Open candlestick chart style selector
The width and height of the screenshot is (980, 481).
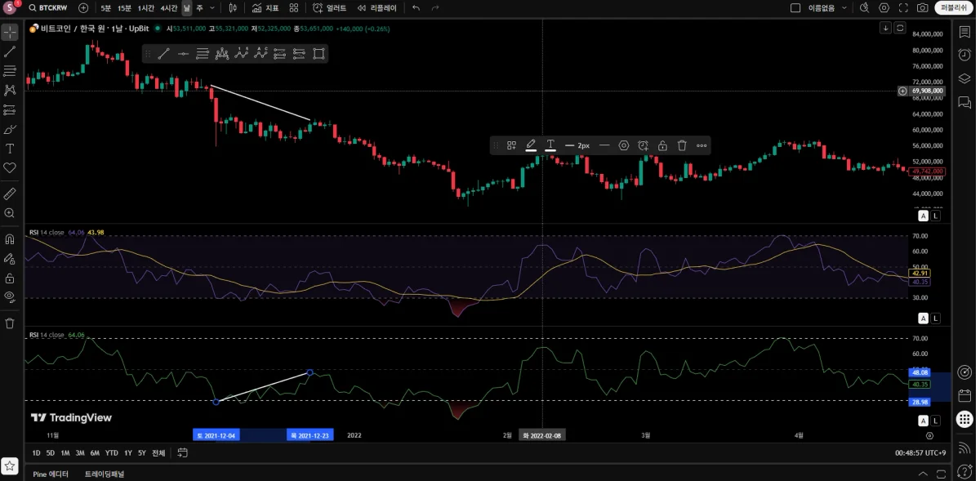(233, 7)
